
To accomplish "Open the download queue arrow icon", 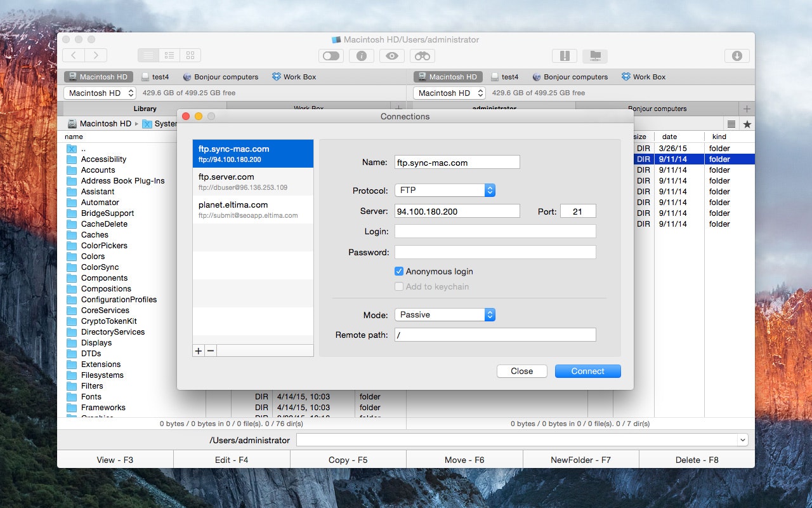I will [x=737, y=56].
